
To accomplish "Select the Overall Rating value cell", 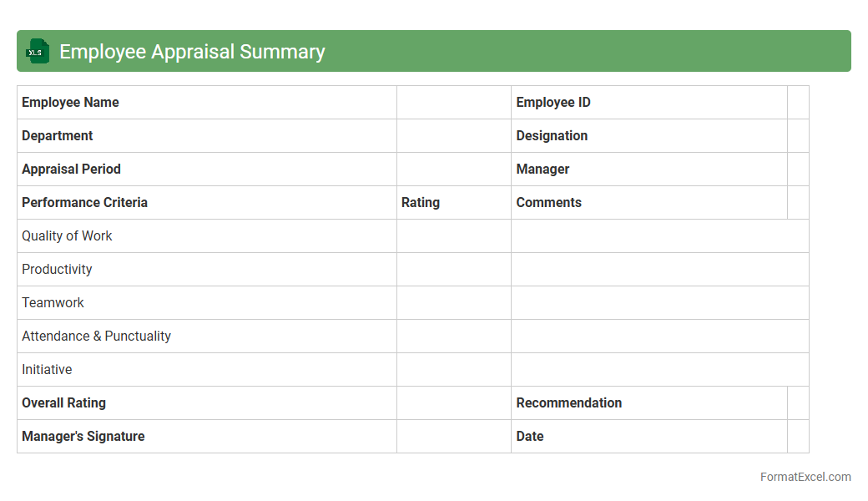I will point(453,403).
